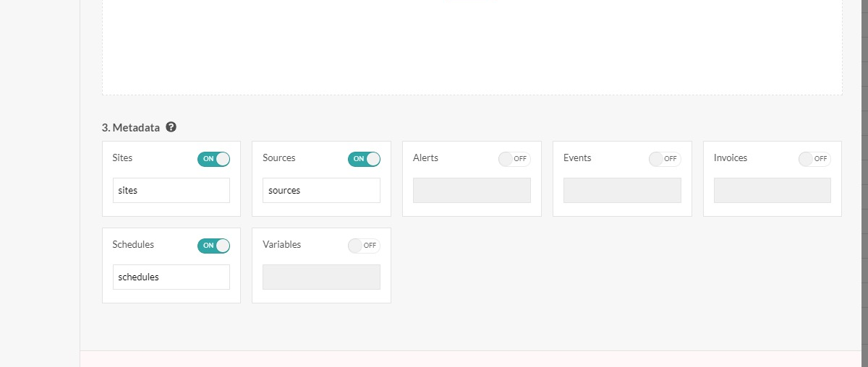Disable the Sources metadata switch
Viewport: 868px width, 367px height.
point(364,159)
